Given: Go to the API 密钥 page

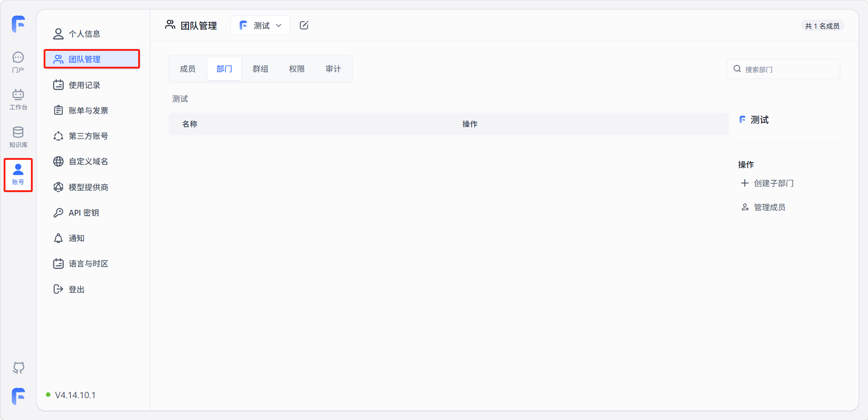Looking at the screenshot, I should coord(84,213).
